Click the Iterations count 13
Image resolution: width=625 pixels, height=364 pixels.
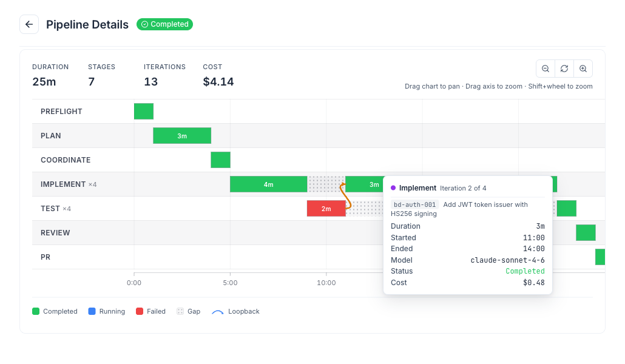pos(150,82)
